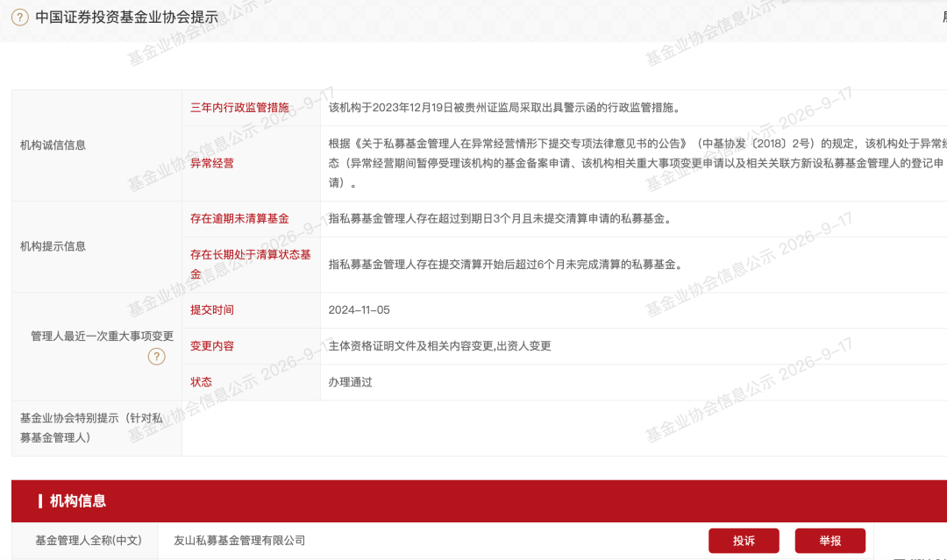Click the question mark icon beside 中国证券投资基金业协会提示

[20, 18]
